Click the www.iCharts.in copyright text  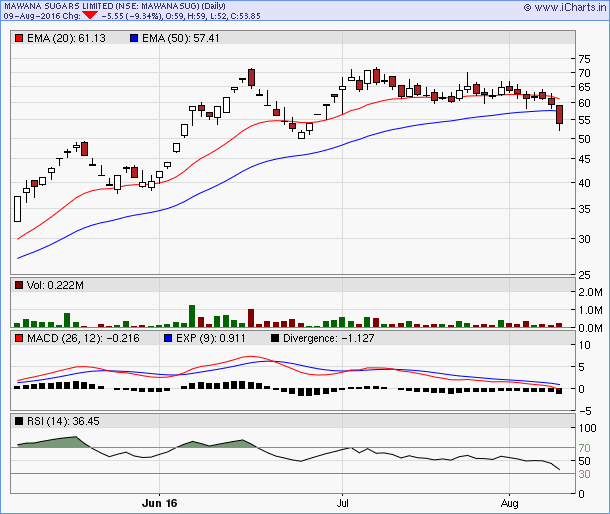565,7
